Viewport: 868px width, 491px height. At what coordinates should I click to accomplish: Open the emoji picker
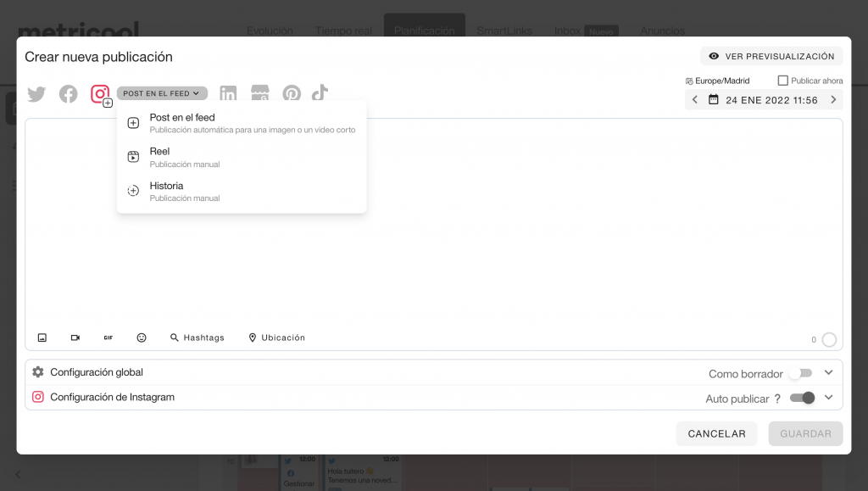point(142,338)
